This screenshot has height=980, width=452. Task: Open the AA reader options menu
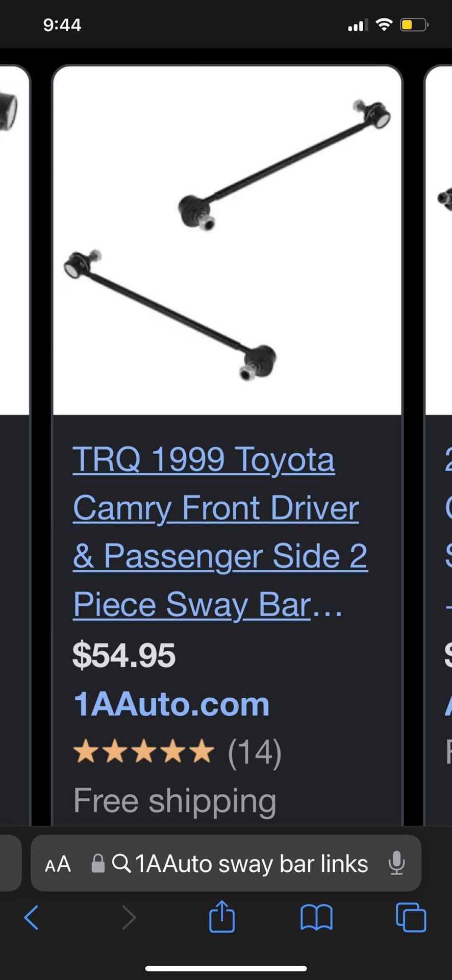(58, 864)
